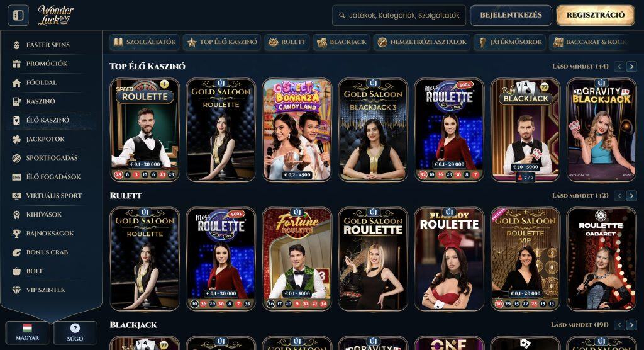Click the Regisztráció button
The image size is (644, 350).
[596, 15]
